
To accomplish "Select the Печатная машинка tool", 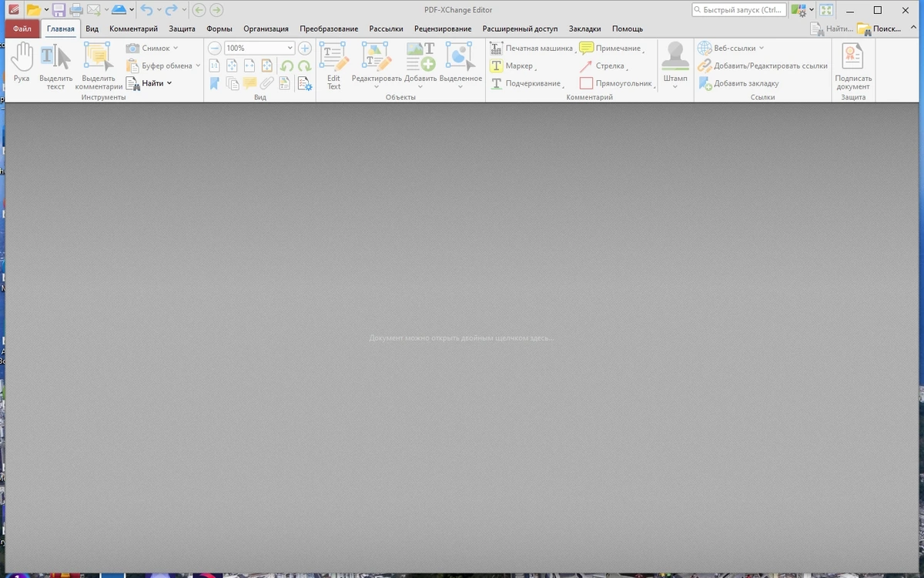I will 532,48.
